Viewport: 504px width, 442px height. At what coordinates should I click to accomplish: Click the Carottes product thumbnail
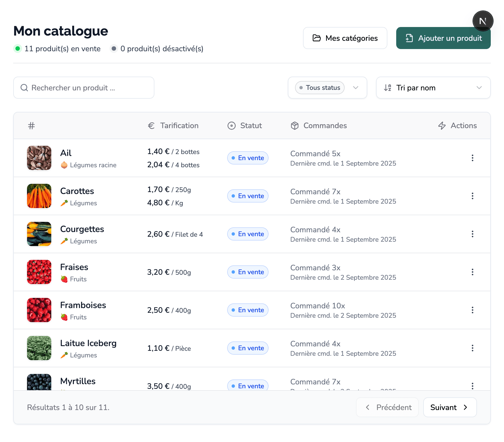pyautogui.click(x=39, y=196)
